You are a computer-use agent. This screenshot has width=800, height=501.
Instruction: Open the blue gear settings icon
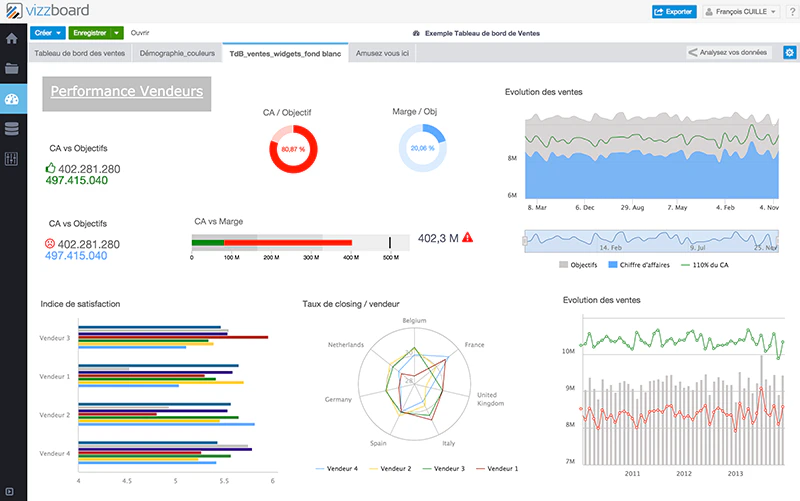(789, 52)
